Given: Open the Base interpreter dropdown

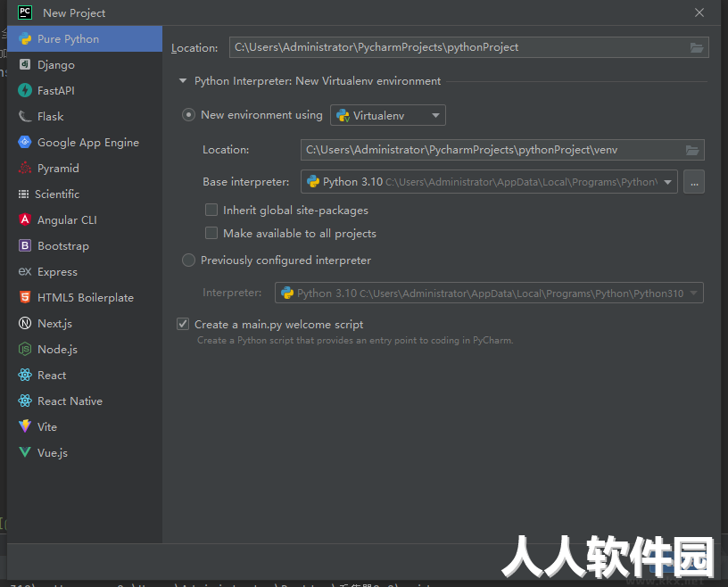Looking at the screenshot, I should coord(489,182).
